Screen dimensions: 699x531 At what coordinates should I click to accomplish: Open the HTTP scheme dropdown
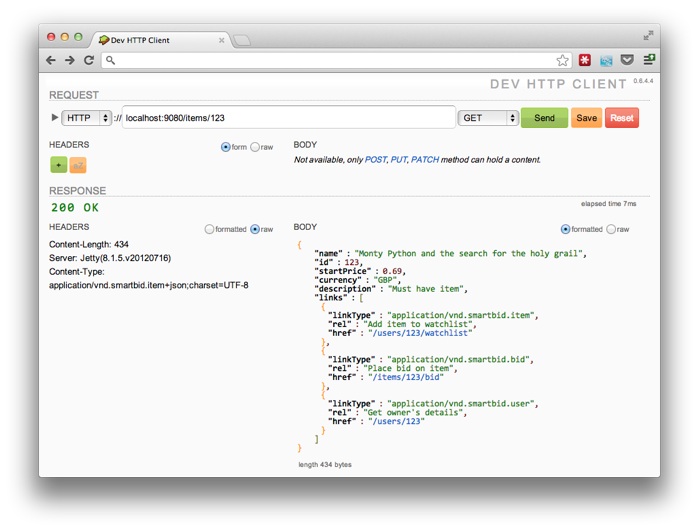[x=86, y=118]
